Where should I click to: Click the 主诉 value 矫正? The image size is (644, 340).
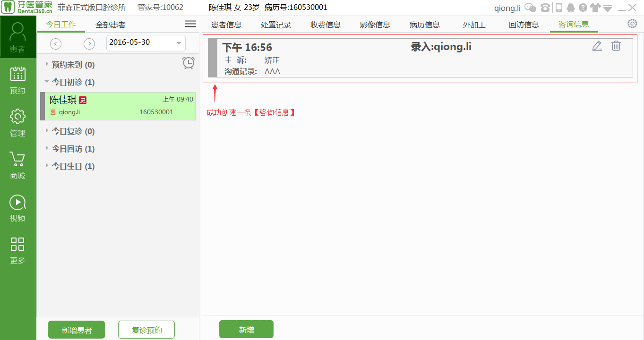point(272,60)
